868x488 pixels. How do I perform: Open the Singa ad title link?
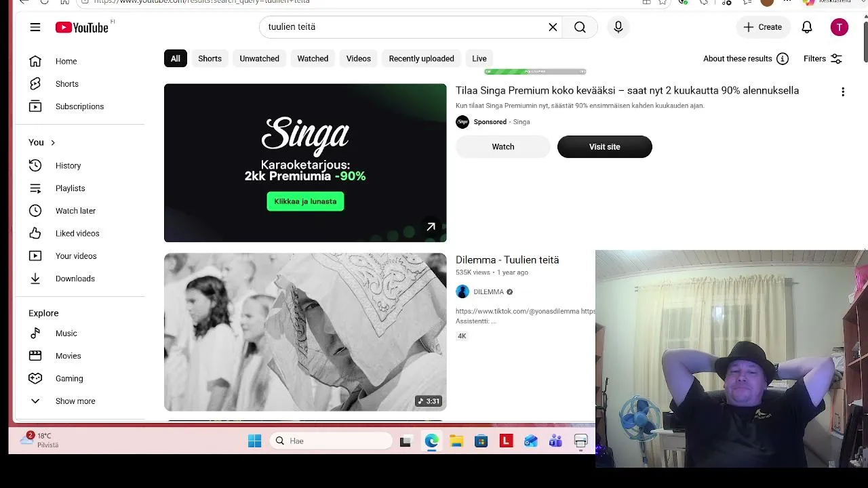pos(627,90)
